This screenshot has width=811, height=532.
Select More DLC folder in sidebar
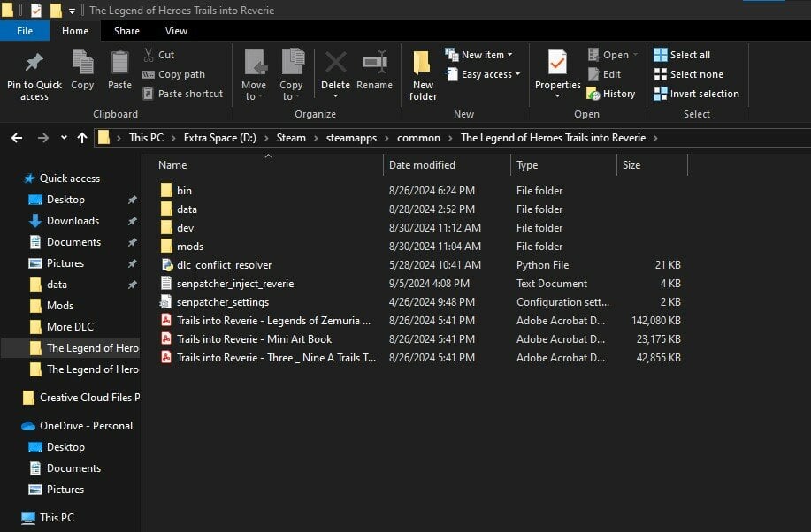click(x=70, y=327)
